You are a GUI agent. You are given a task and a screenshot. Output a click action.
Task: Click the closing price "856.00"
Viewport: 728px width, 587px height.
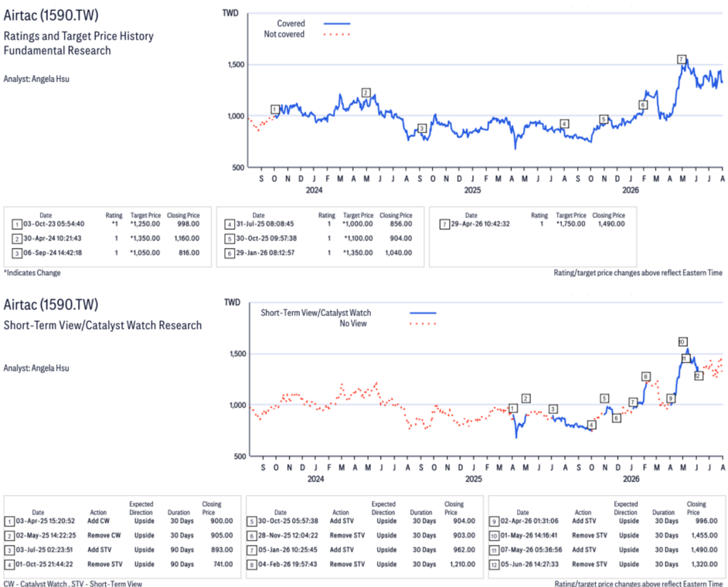401,224
